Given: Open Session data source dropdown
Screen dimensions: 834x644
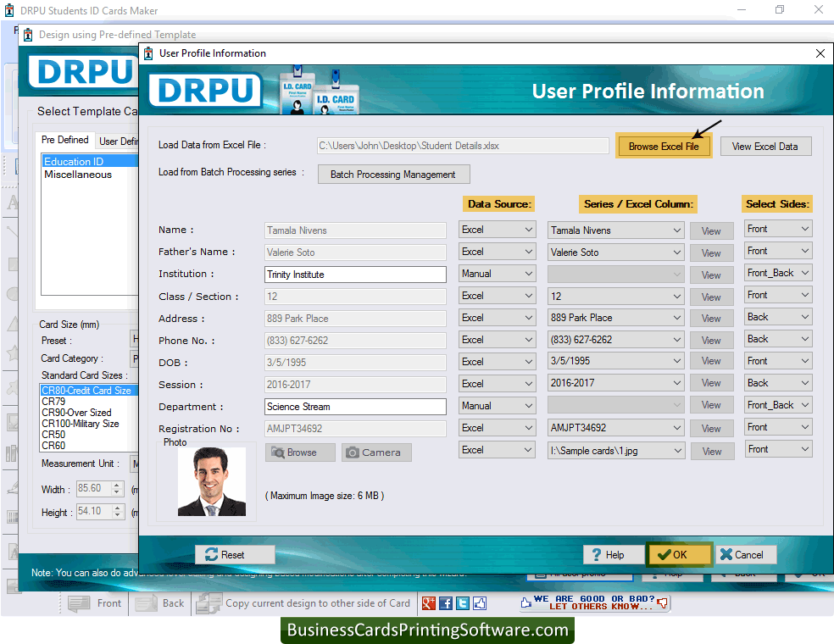Looking at the screenshot, I should point(497,383).
